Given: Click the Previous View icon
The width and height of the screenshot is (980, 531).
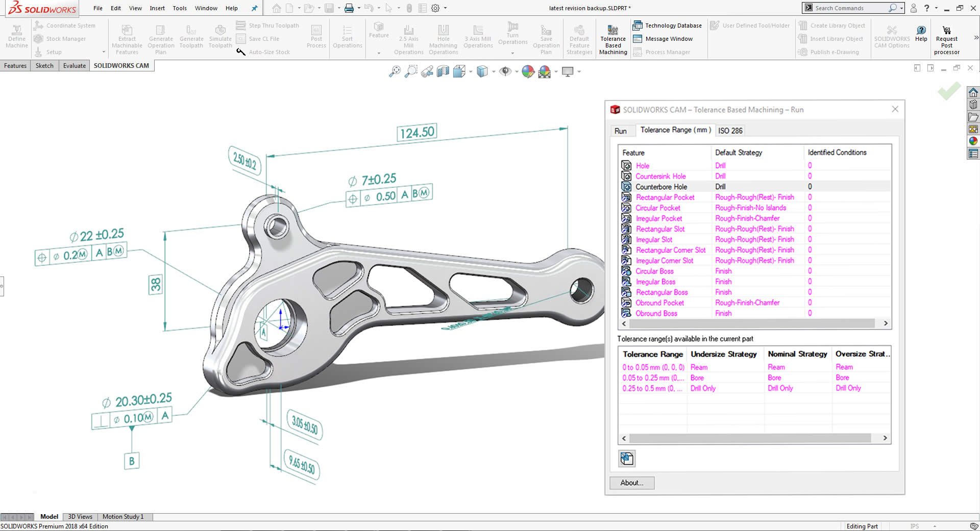Looking at the screenshot, I should 427,72.
